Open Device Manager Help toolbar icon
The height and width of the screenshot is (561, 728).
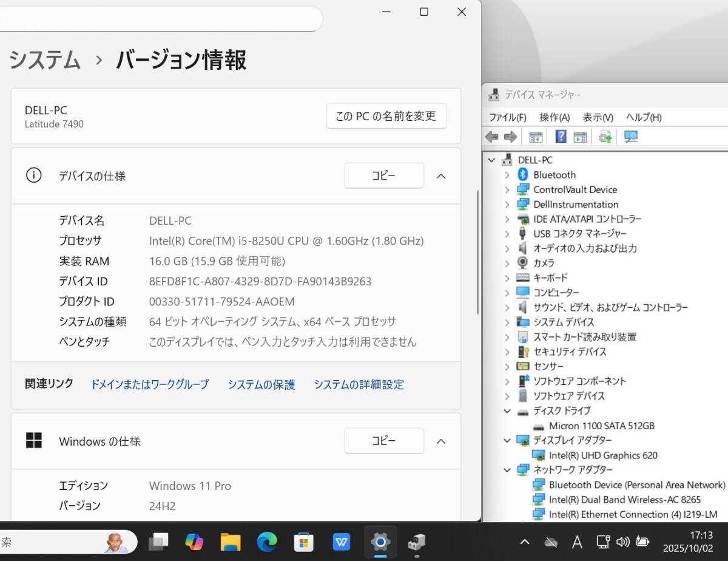click(559, 136)
